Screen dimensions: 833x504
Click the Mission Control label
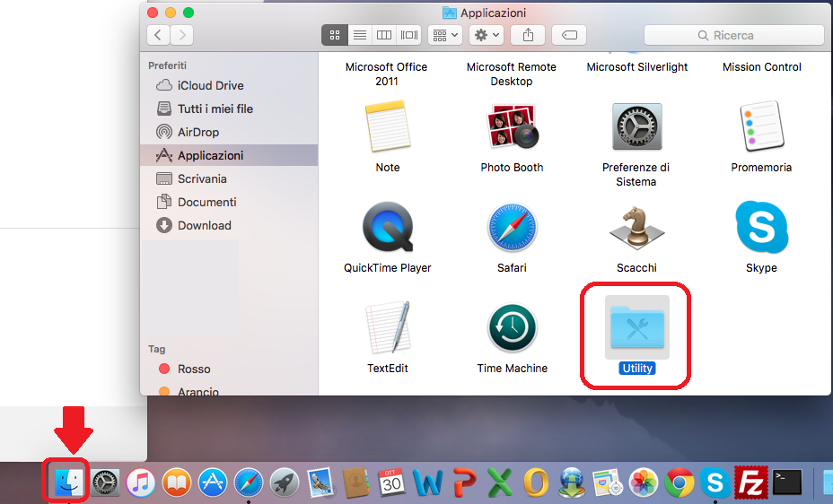[x=762, y=67]
